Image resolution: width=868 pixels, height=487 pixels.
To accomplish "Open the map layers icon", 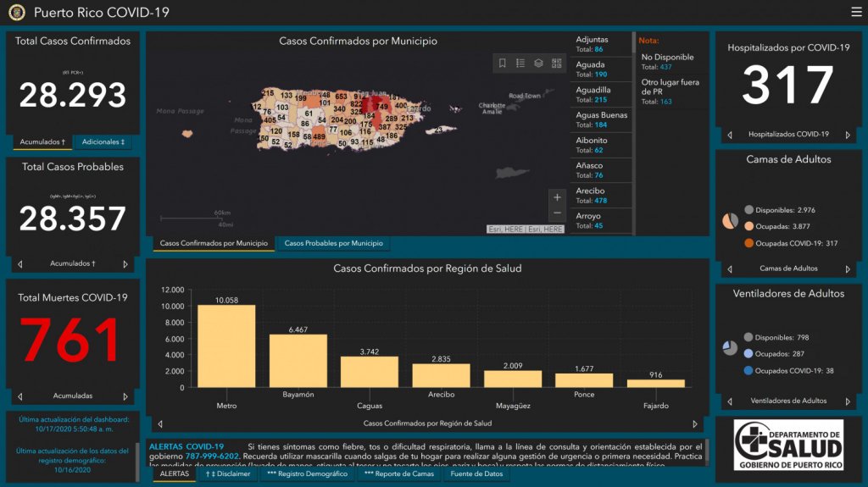I will click(x=538, y=64).
